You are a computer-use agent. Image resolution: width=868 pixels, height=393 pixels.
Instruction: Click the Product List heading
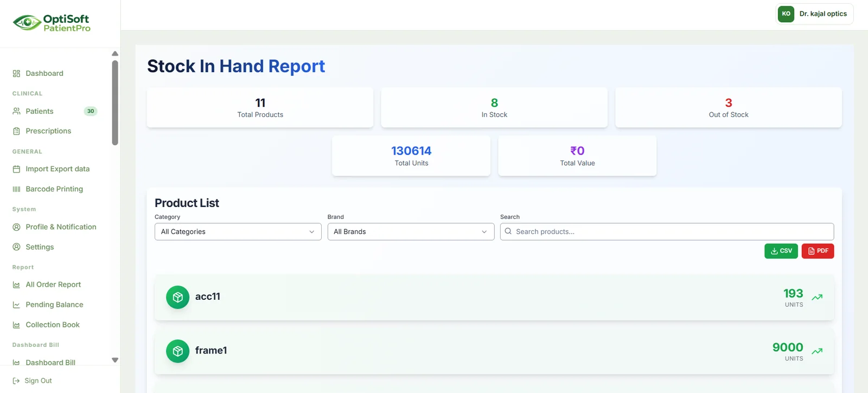[187, 203]
